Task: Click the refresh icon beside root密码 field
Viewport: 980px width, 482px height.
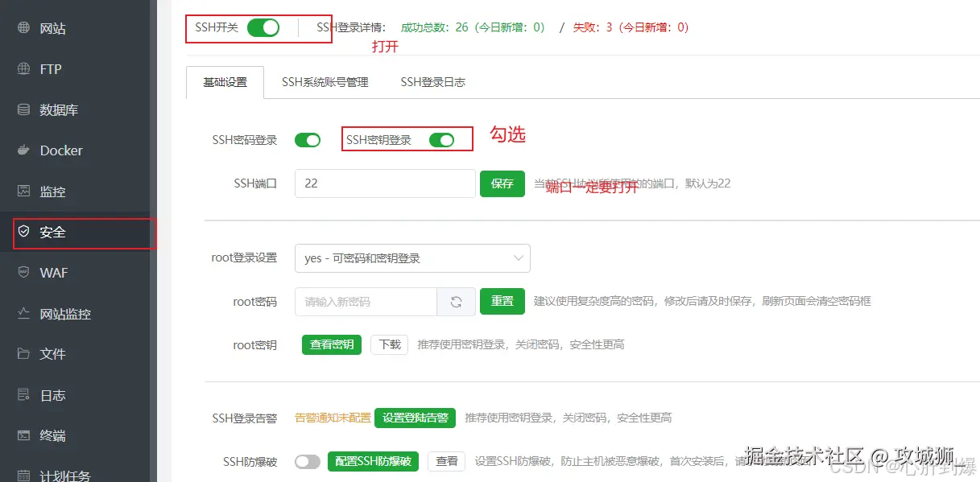Action: pos(457,301)
